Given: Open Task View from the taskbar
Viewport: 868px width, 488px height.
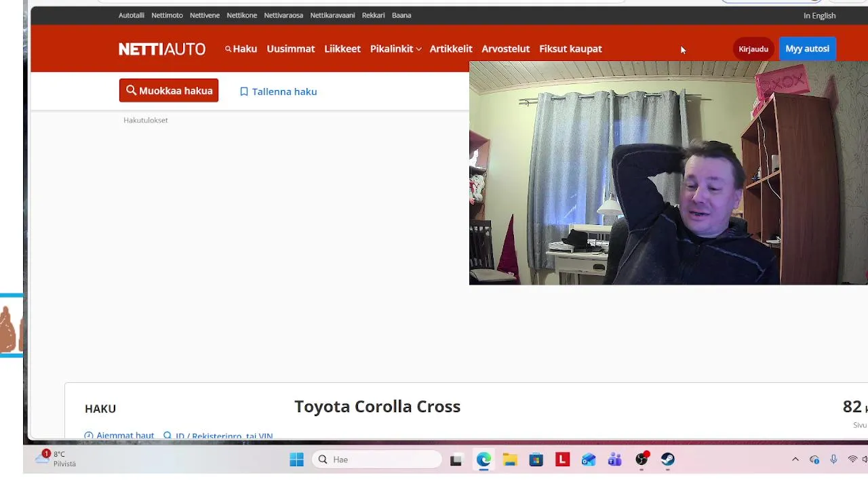Looking at the screenshot, I should 456,460.
